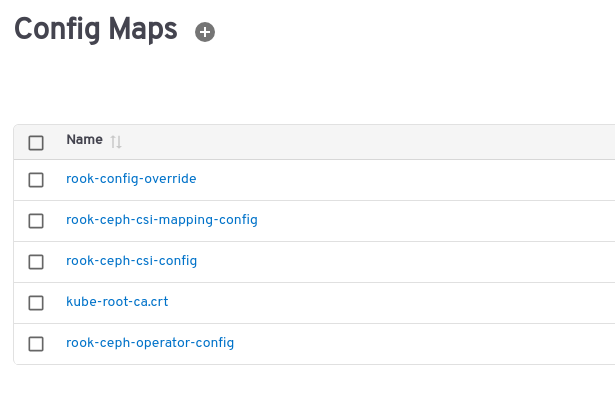Tick the checkbox for rook-ceph-csi-config
This screenshot has width=615, height=399.
click(x=36, y=262)
